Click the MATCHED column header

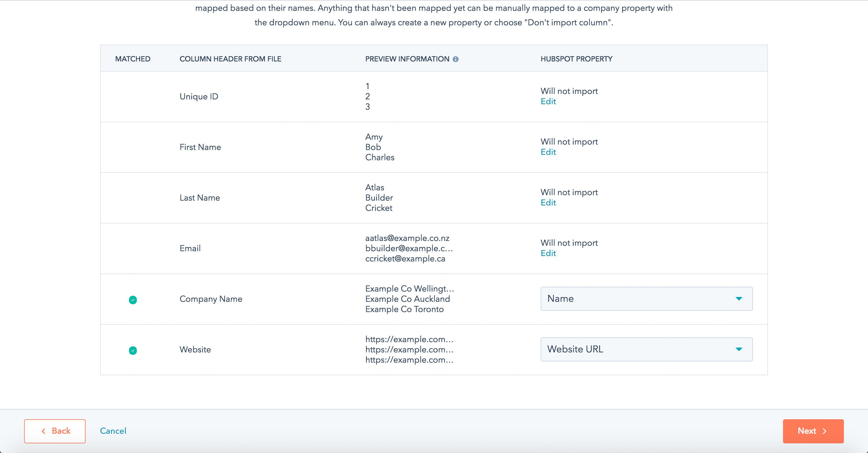click(x=132, y=59)
